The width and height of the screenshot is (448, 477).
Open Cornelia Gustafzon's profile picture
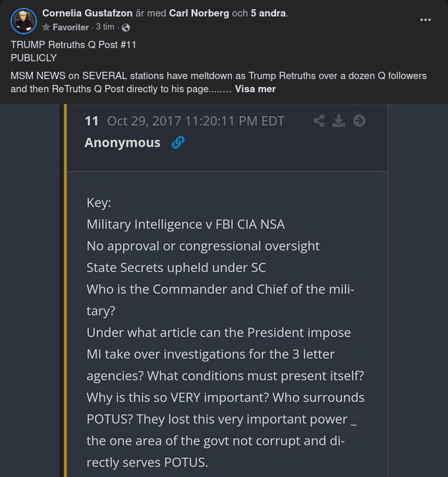[x=23, y=20]
